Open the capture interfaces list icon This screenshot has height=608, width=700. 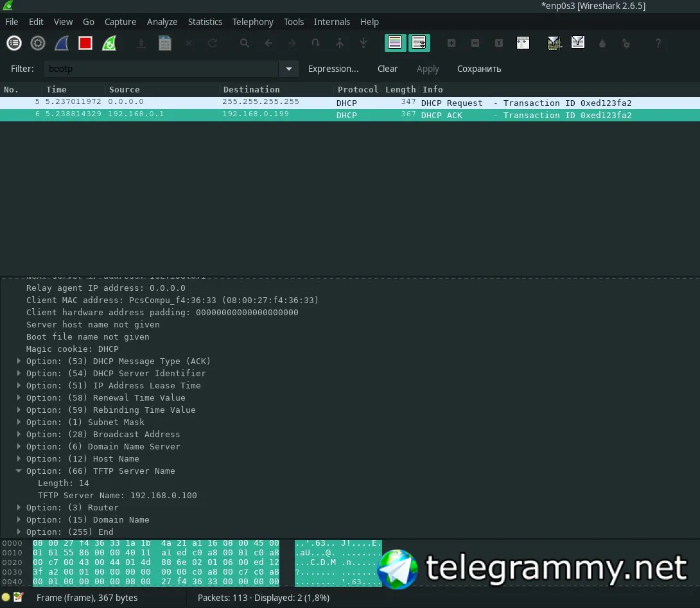[14, 43]
